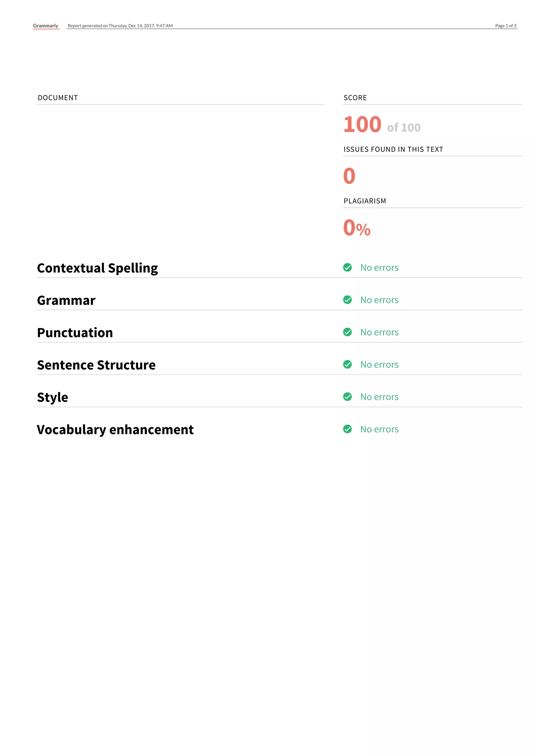Click the green checkmark in the Style row

tap(347, 397)
